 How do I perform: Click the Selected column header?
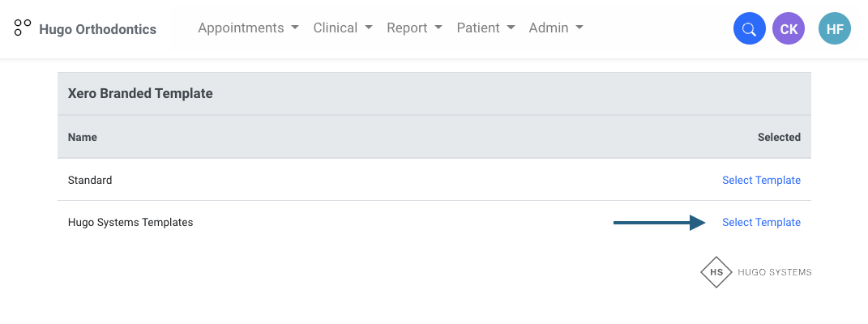[779, 137]
